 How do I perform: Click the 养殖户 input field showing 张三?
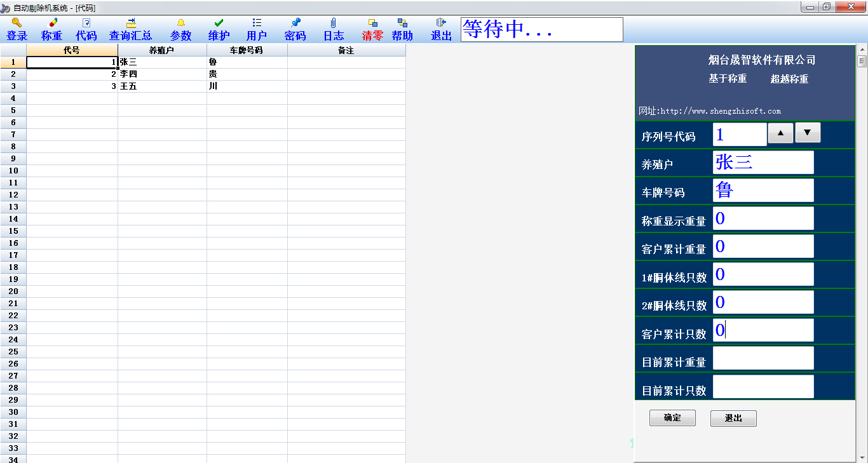(x=763, y=163)
